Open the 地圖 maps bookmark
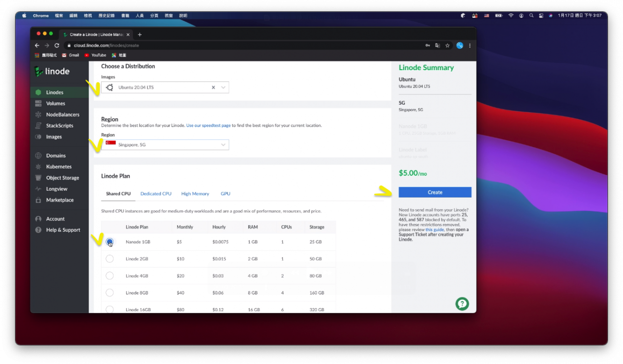623x364 pixels. click(x=119, y=55)
